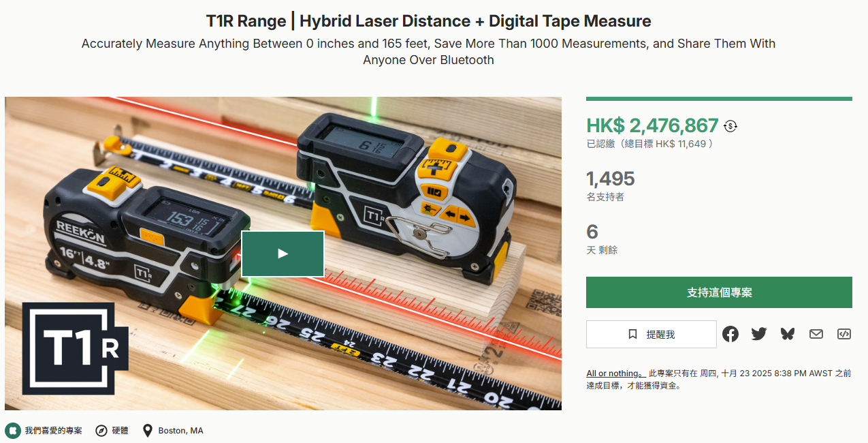Click the 我們喜愛的專案 badge icon
Viewport: 868px width, 443px height.
pyautogui.click(x=13, y=431)
